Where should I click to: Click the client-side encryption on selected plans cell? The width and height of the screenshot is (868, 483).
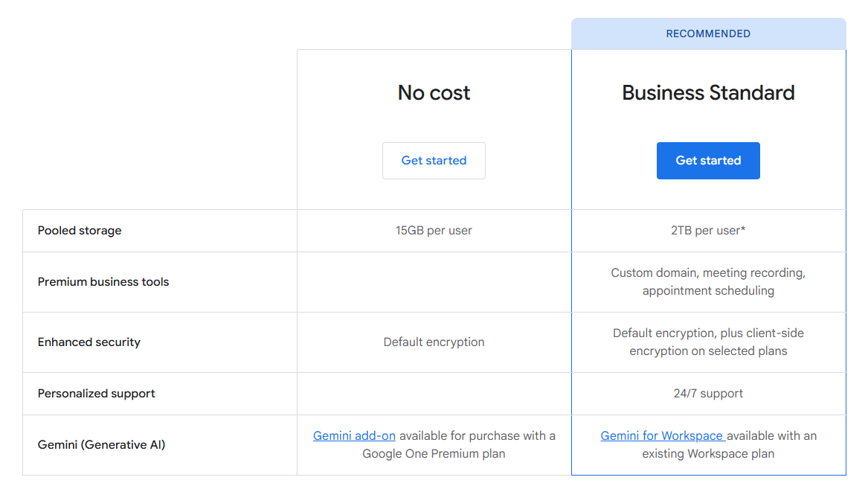(708, 342)
